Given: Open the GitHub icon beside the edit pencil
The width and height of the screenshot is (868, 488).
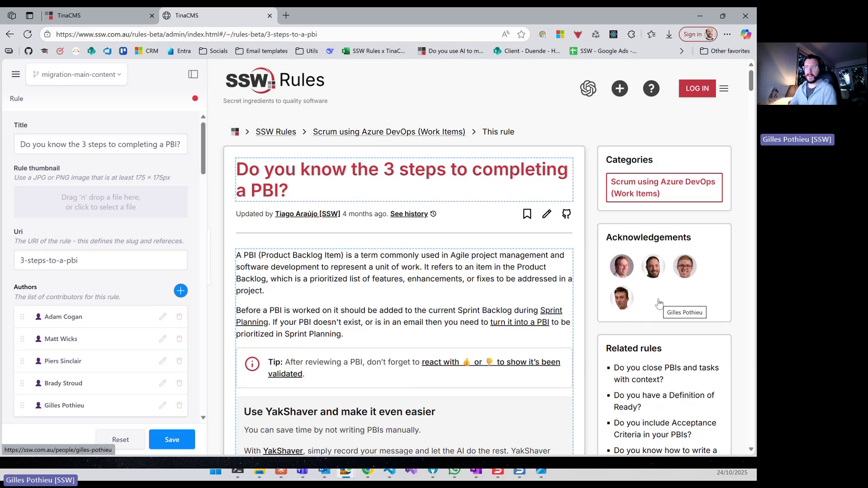Looking at the screenshot, I should coord(566,214).
